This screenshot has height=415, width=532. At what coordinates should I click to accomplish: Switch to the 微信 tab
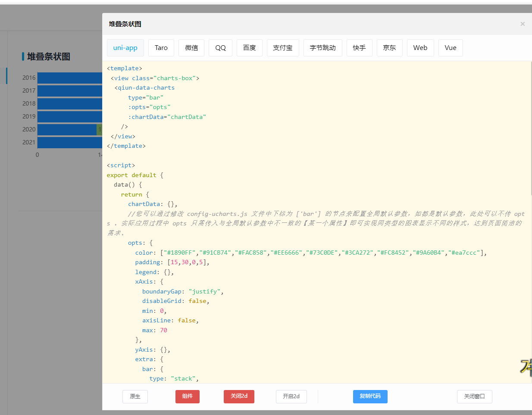(x=191, y=48)
